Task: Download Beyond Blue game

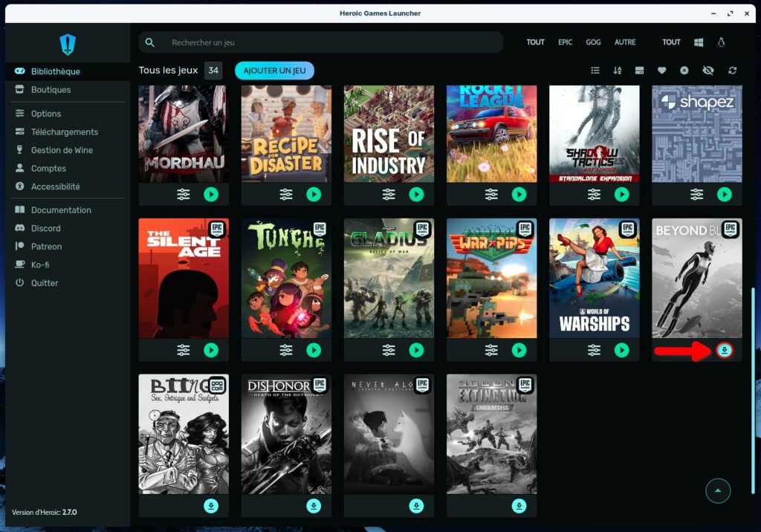Action: coord(725,351)
